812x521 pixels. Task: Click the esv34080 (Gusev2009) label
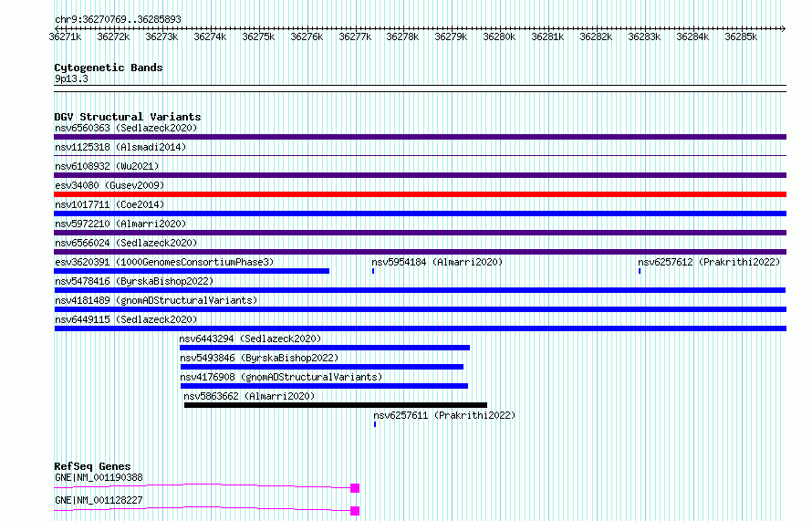pyautogui.click(x=109, y=185)
